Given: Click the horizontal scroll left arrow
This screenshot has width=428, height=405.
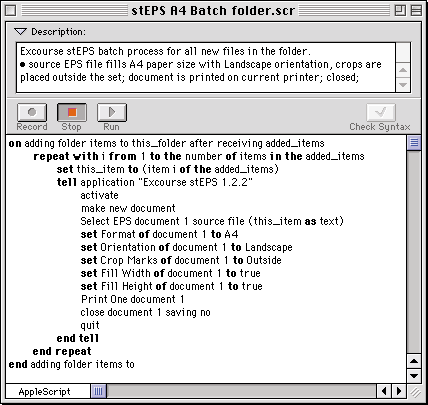Looking at the screenshot, I should (384, 391).
